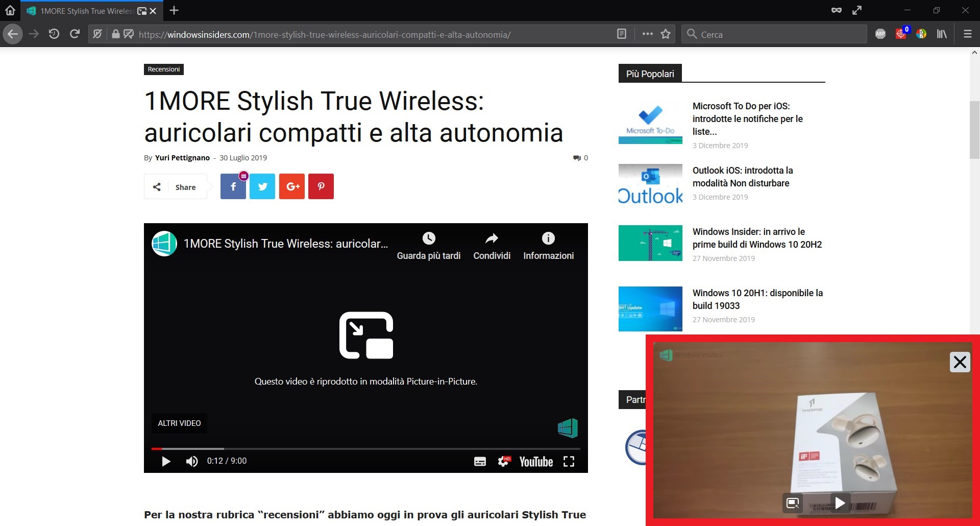Share article on Pinterest

click(321, 186)
